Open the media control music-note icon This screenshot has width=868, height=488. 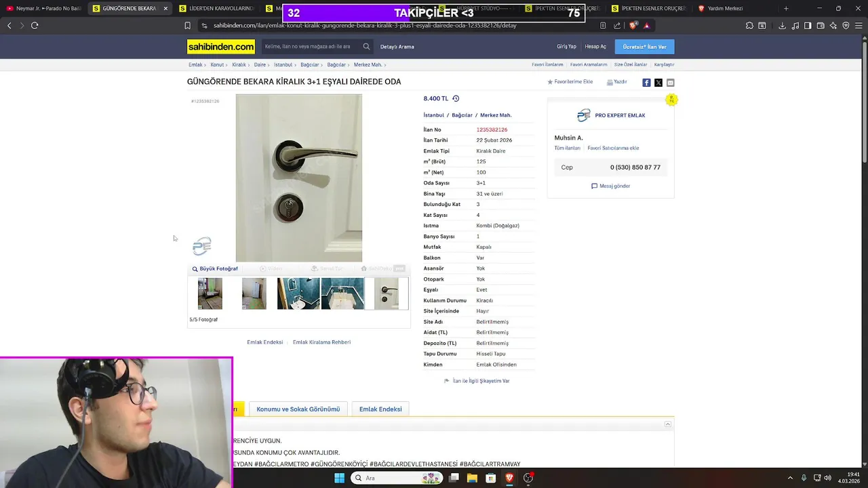pos(795,26)
